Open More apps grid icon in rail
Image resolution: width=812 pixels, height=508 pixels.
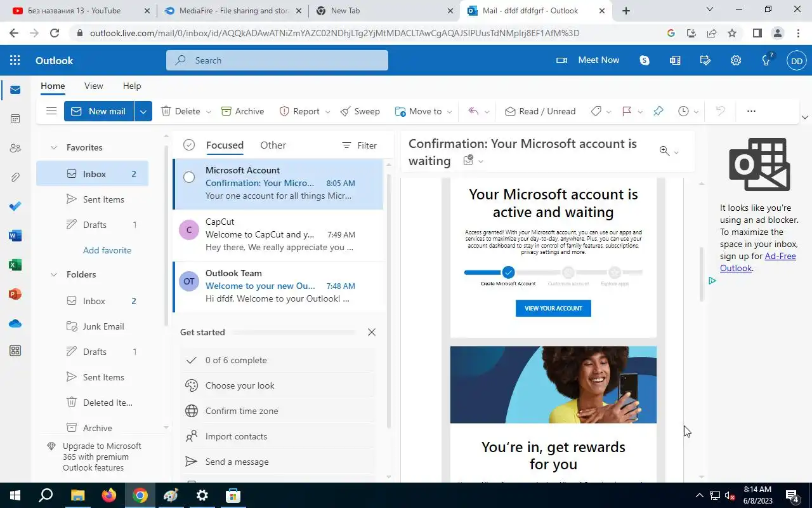click(15, 351)
